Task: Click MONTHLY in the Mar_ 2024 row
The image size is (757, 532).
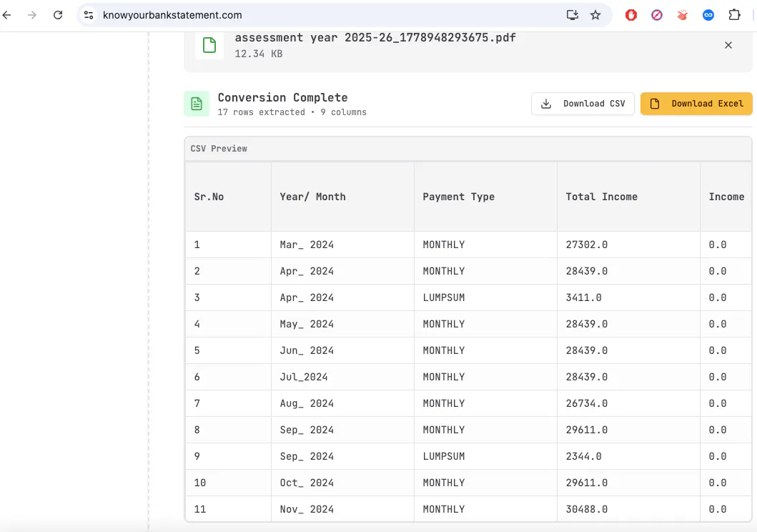Action: [444, 245]
